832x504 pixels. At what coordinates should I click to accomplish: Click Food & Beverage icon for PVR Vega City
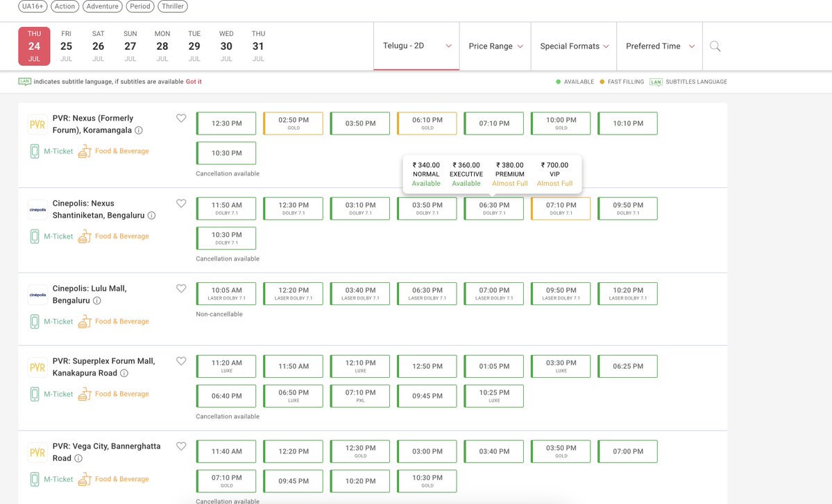(85, 479)
